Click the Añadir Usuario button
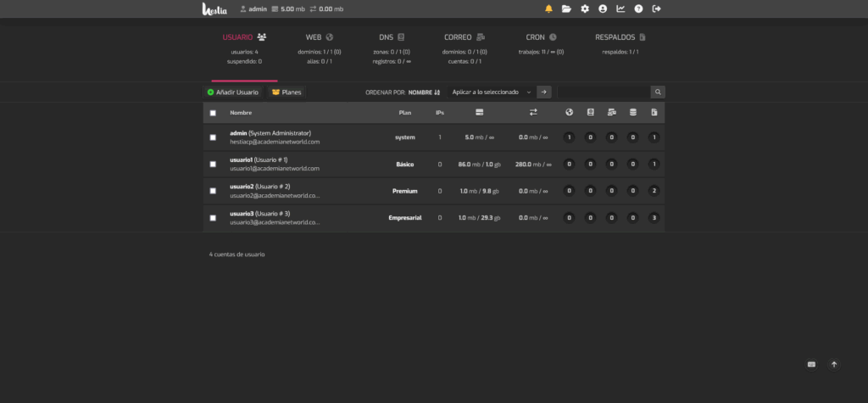868x403 pixels. (233, 92)
